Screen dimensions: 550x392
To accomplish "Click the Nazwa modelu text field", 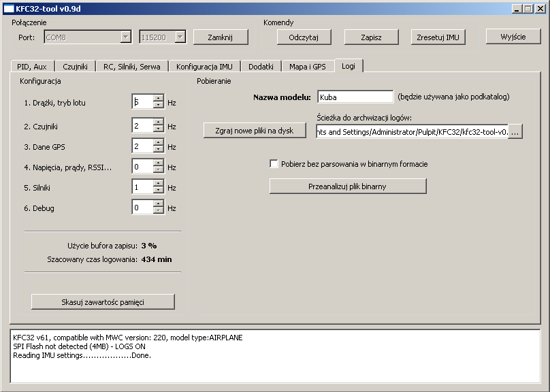I will [355, 97].
